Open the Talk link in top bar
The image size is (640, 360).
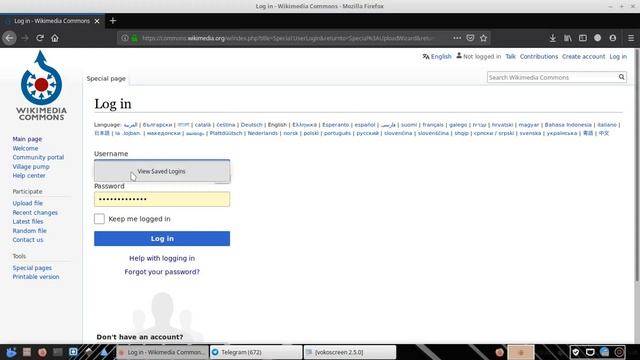[510, 56]
